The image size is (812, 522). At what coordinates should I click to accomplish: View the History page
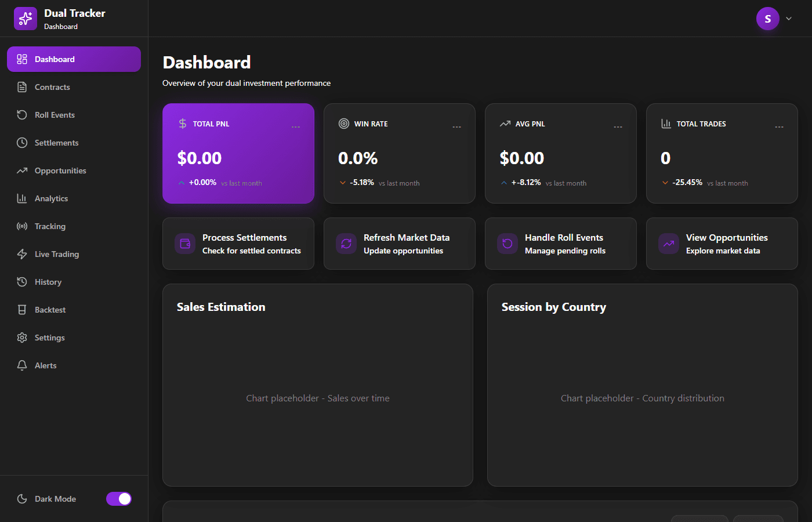[74, 282]
